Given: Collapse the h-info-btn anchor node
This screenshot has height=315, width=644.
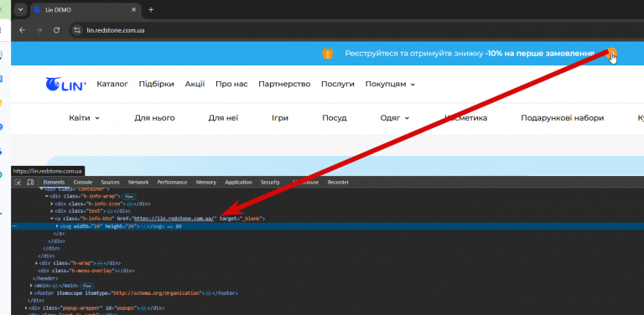Looking at the screenshot, I should click(52, 219).
